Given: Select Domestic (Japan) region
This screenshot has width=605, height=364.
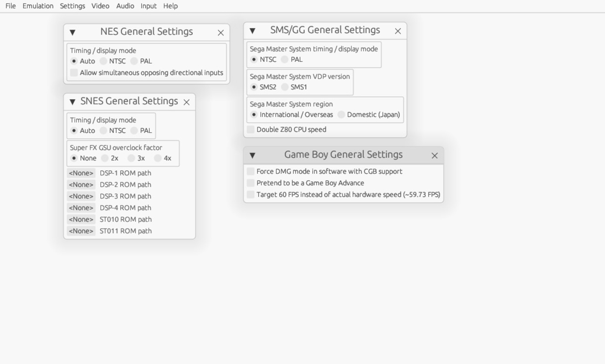Looking at the screenshot, I should [341, 115].
